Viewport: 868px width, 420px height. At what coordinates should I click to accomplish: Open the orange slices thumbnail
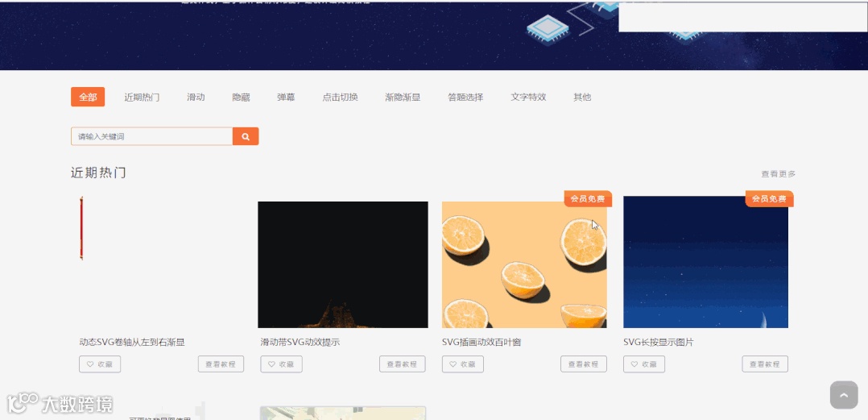click(524, 265)
